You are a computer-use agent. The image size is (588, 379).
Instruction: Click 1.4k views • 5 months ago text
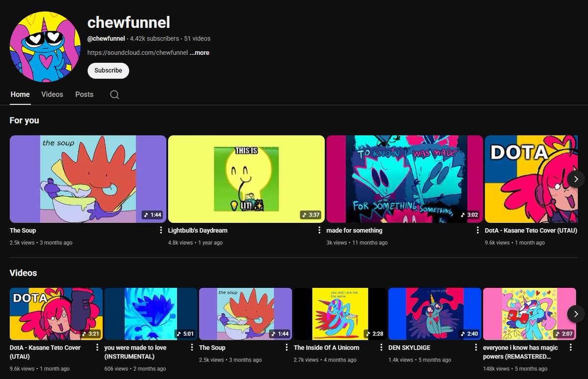[x=420, y=360]
